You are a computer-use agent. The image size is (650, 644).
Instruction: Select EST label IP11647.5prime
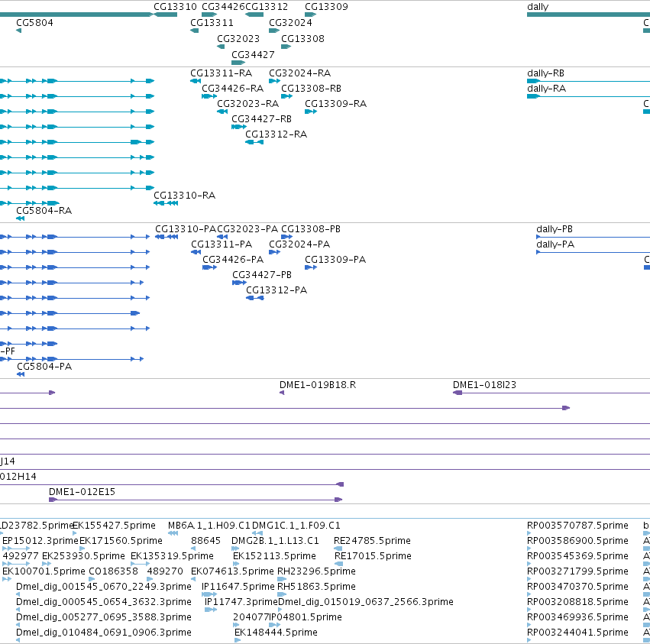238,587
